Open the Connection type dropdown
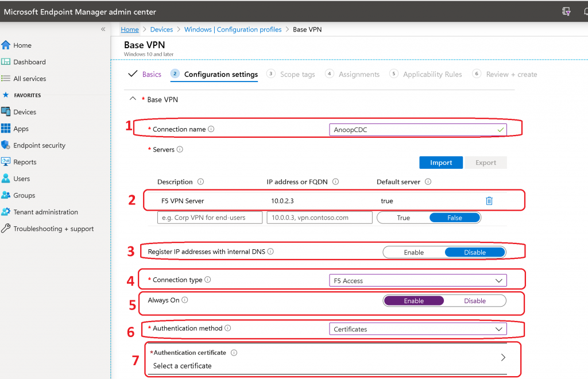 pos(418,280)
